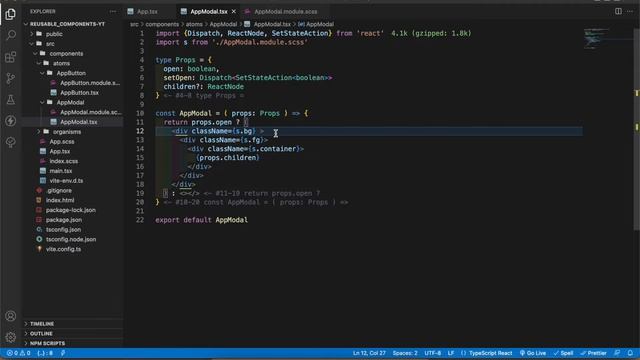The width and height of the screenshot is (640, 360).
Task: Open package-lock.json file
Action: pos(71,210)
